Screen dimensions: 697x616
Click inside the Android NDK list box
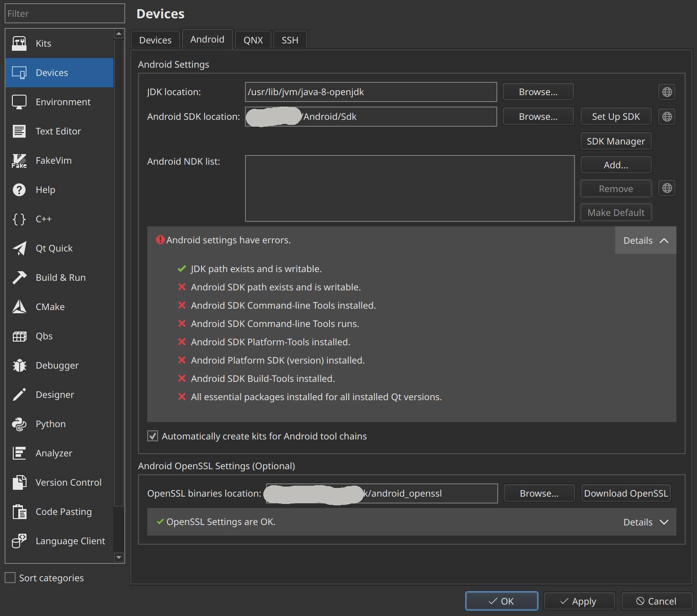[410, 188]
